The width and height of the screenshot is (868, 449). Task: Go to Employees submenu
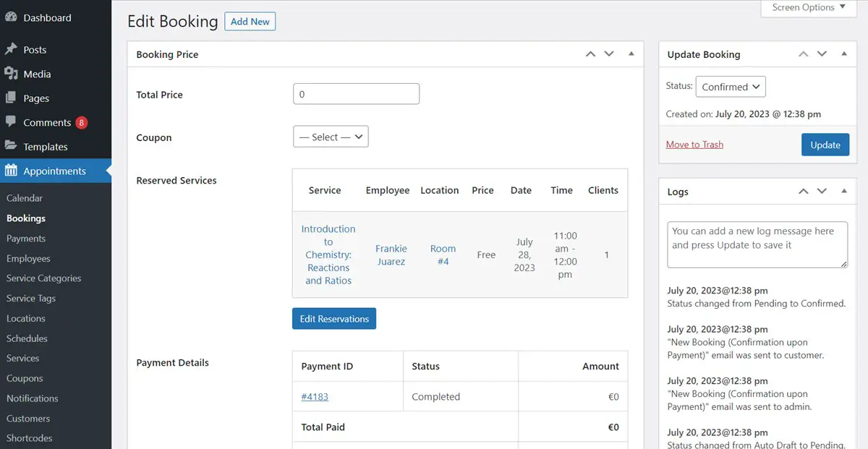pyautogui.click(x=28, y=259)
